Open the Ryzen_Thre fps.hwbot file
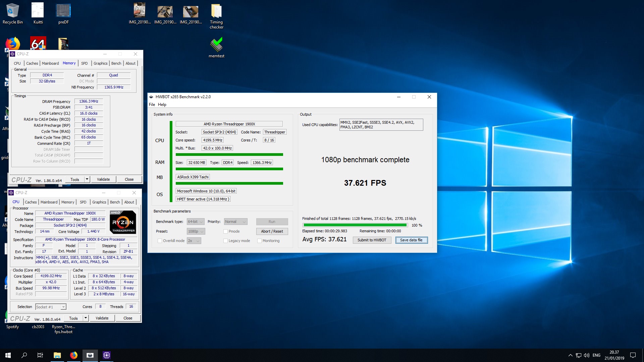The height and width of the screenshot is (362, 644). click(x=63, y=329)
